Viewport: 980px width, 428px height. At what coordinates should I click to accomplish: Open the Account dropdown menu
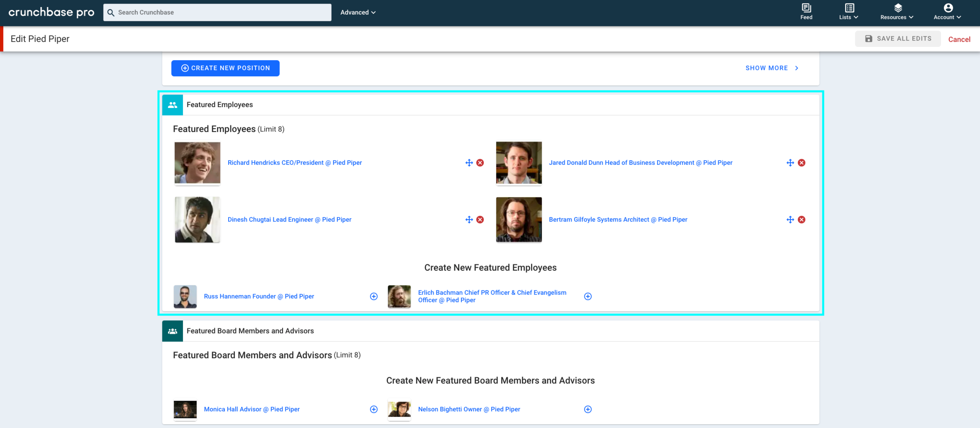pos(947,12)
